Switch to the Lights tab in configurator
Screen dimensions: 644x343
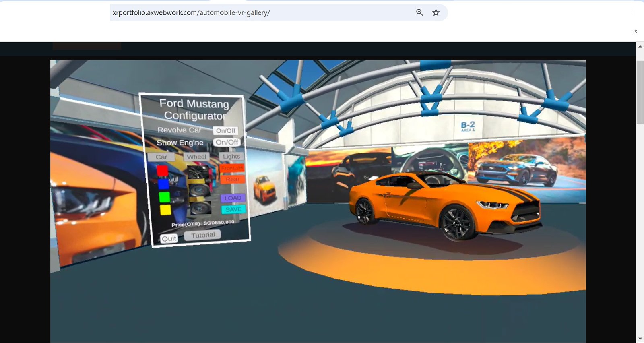point(231,156)
